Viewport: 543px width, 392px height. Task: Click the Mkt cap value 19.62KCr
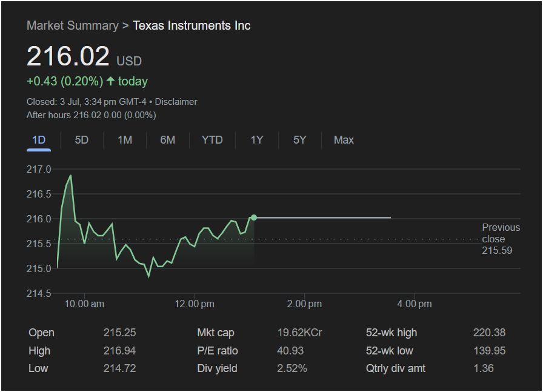click(299, 333)
